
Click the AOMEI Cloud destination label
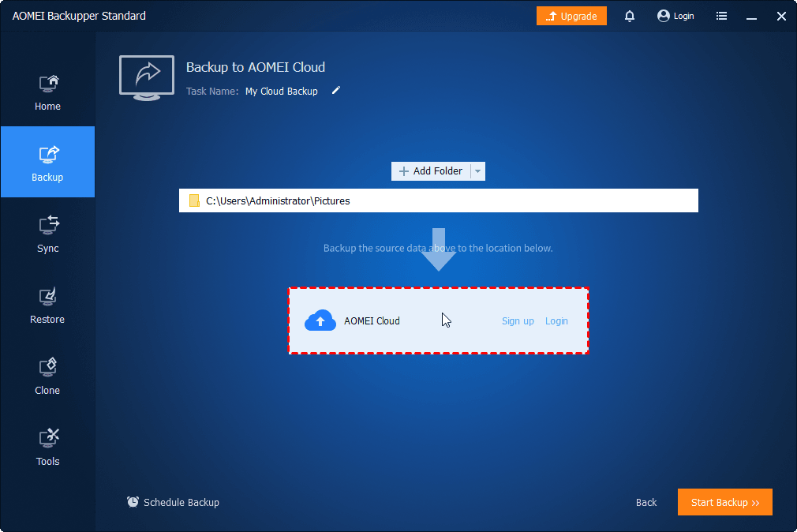point(372,321)
